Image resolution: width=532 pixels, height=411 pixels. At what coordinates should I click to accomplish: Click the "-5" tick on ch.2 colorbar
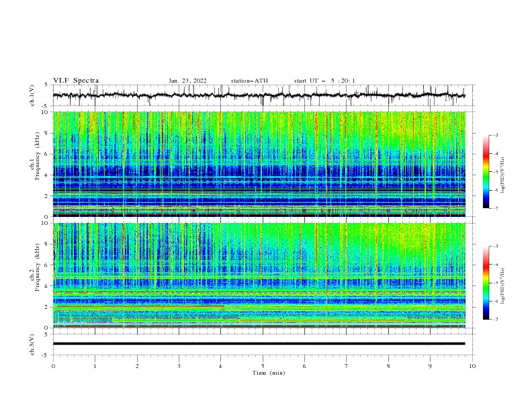click(x=495, y=283)
